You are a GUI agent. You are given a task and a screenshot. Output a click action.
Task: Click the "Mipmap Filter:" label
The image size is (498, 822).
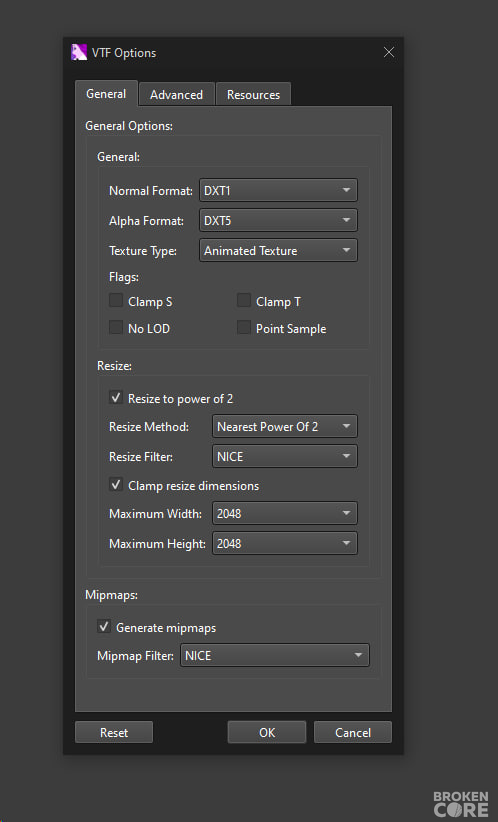(x=135, y=656)
